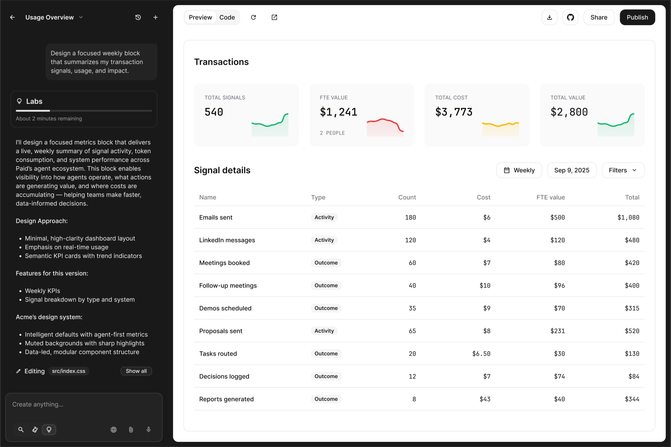Open the version history icon
The width and height of the screenshot is (672, 447).
(x=138, y=18)
